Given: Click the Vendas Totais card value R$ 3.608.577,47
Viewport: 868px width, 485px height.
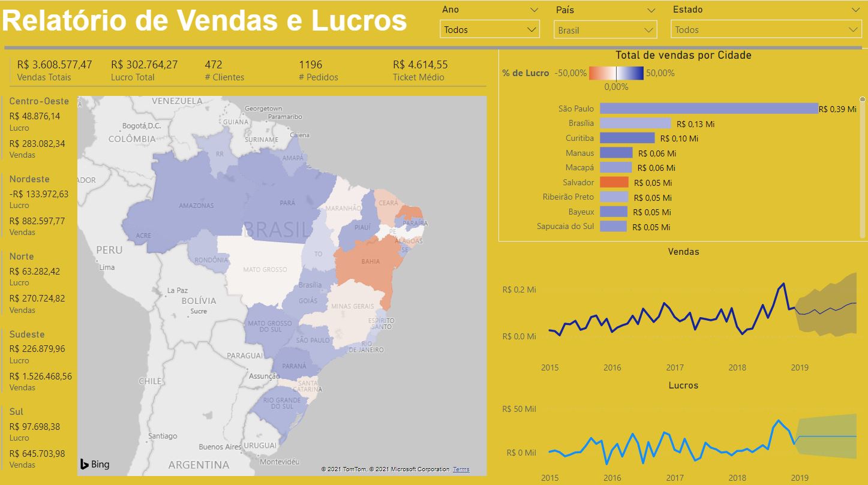Looking at the screenshot, I should [x=55, y=65].
